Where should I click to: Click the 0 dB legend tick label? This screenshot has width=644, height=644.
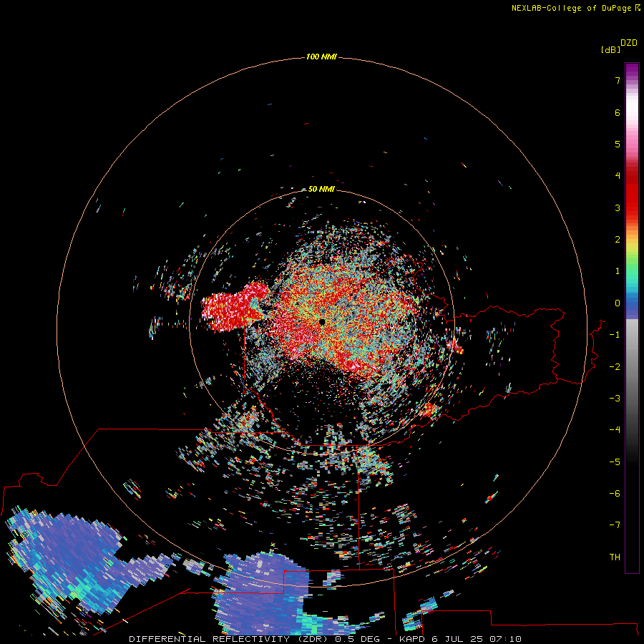pos(618,303)
